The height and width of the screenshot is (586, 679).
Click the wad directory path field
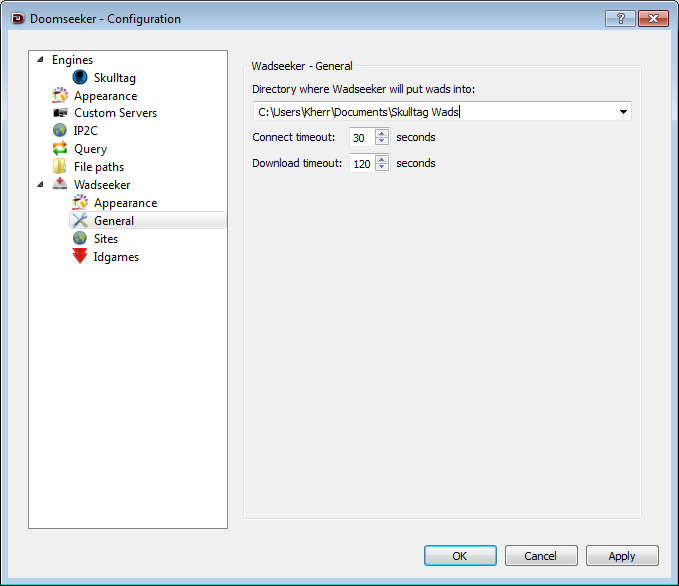tap(430, 112)
